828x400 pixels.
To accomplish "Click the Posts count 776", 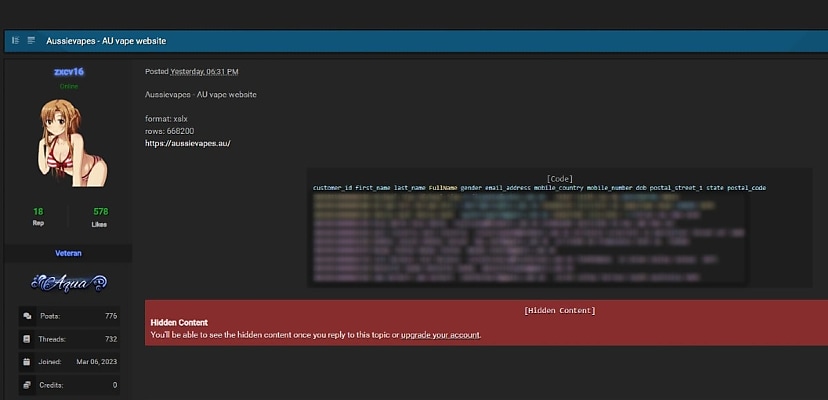I will coord(111,316).
